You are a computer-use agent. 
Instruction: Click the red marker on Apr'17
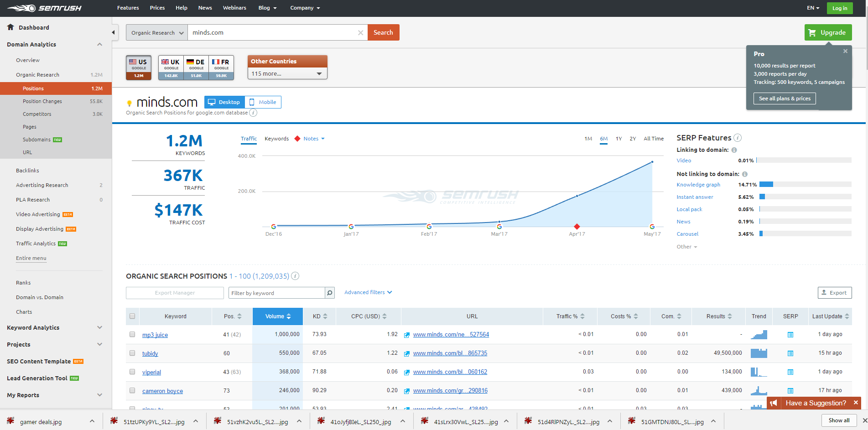[x=577, y=227]
